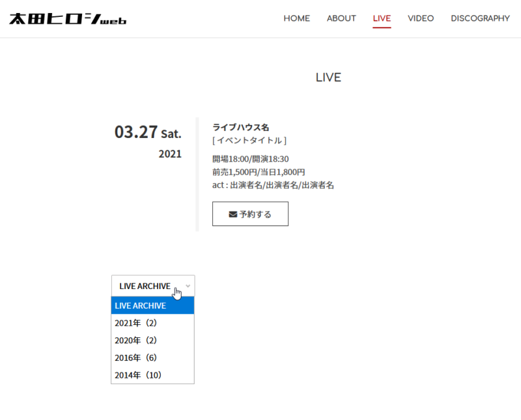Click the [イベントタイトル] event title text

click(249, 140)
